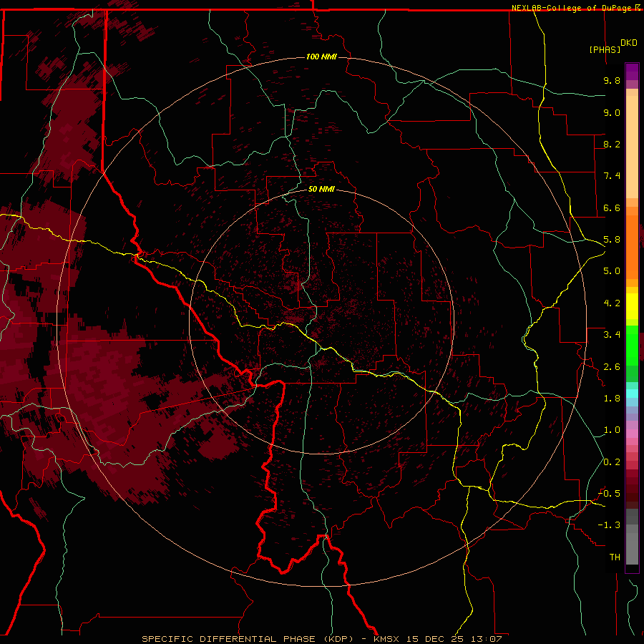Click the gray bottom segment of the color bar

click(632, 548)
